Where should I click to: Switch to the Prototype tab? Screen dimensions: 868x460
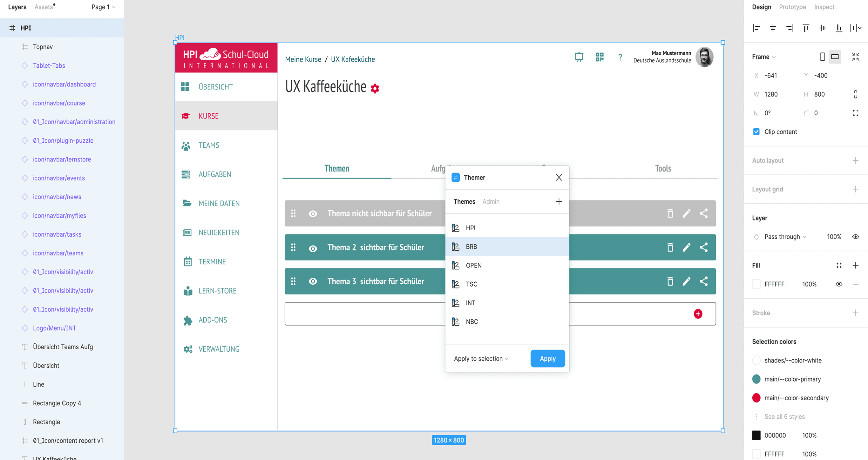[792, 7]
